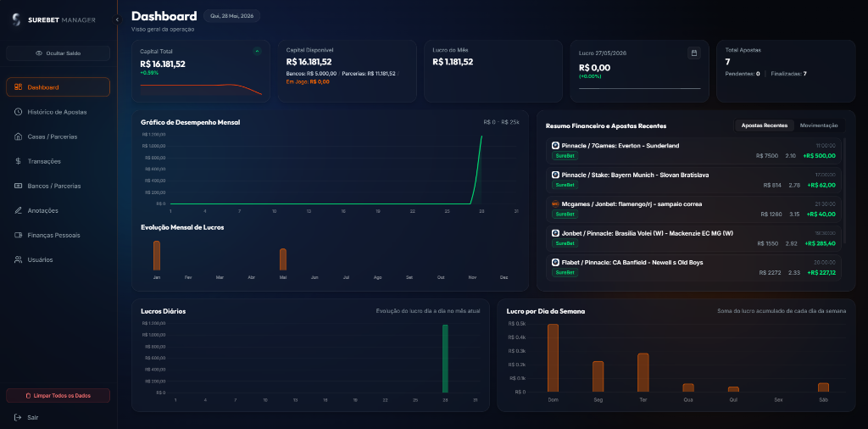Click the 'Finalizadas: 7' counter

[788, 74]
